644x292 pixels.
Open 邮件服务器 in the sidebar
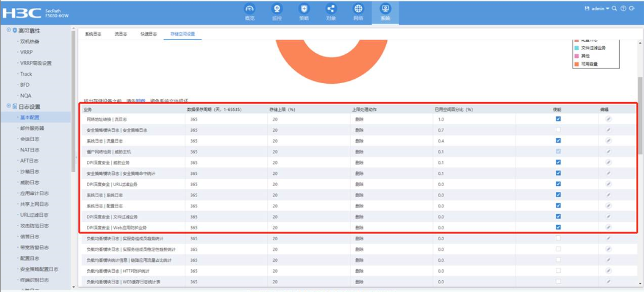[32, 128]
